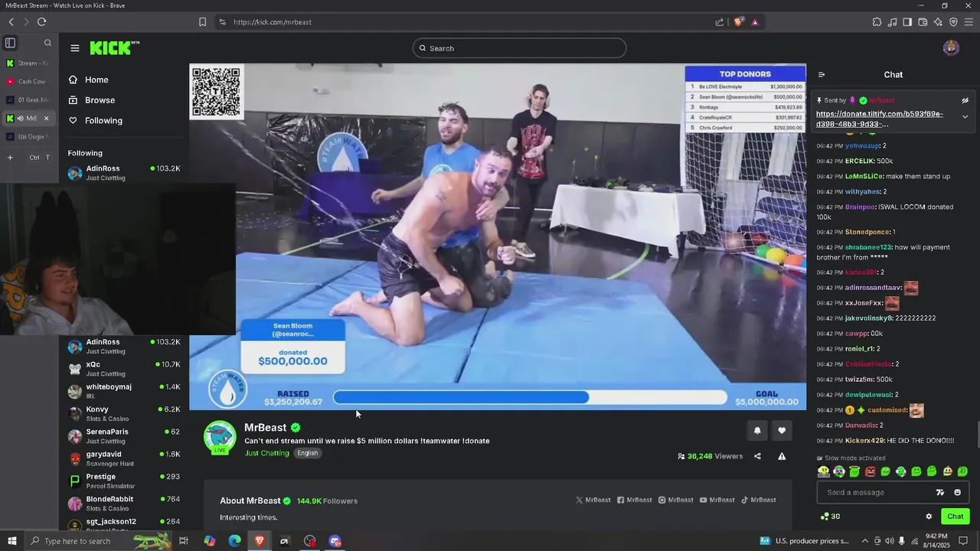
Task: Open the user profile avatar menu
Action: (951, 48)
